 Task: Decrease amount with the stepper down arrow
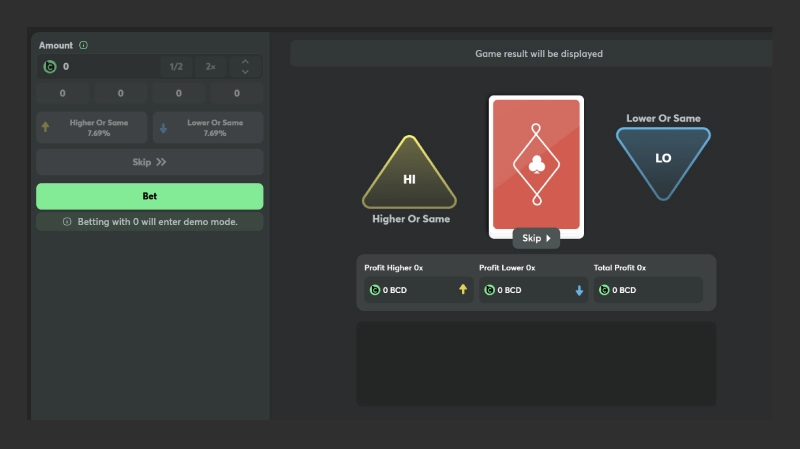pyautogui.click(x=245, y=73)
